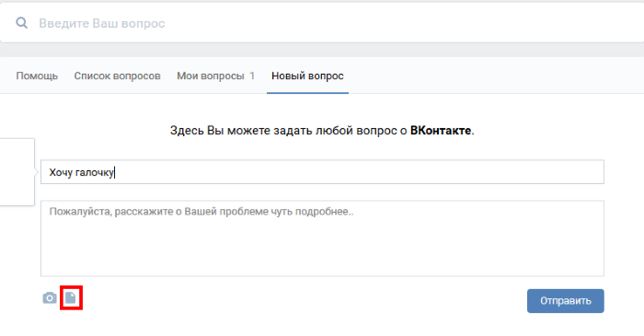Select the Новый вопрос tab

click(307, 76)
